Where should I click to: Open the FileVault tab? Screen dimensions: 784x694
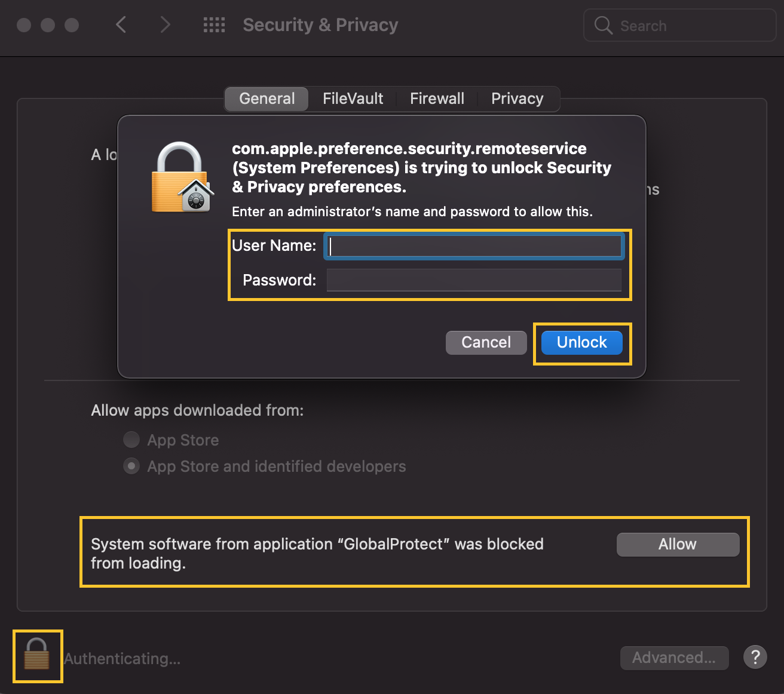(x=353, y=99)
